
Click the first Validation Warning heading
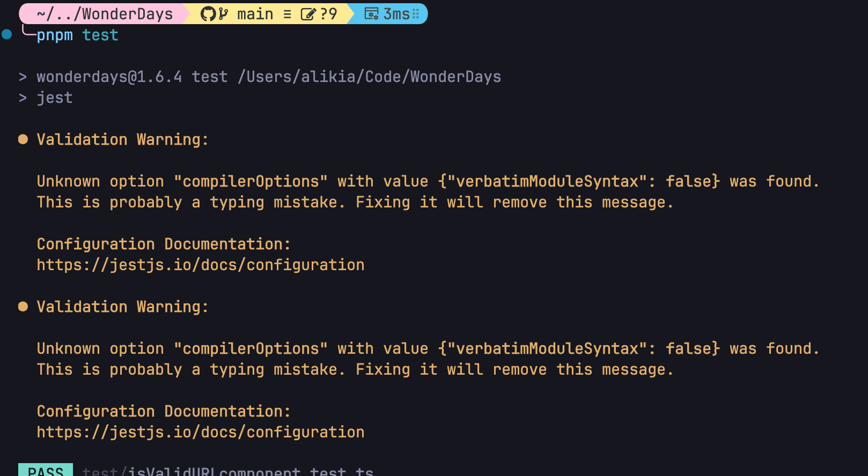pos(122,139)
